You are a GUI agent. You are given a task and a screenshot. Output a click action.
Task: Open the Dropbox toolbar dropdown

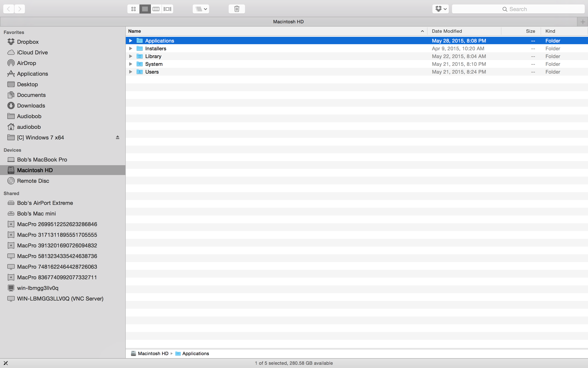pyautogui.click(x=441, y=9)
